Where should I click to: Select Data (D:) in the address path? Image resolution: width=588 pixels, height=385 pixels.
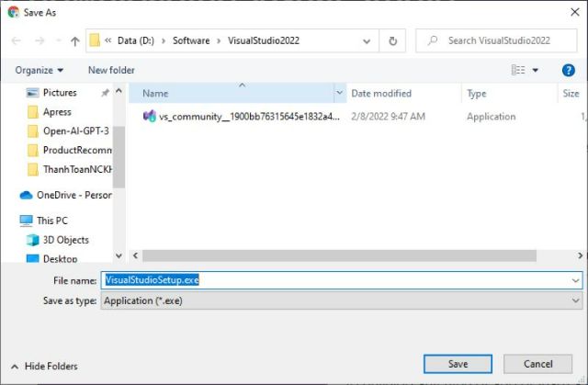click(x=136, y=40)
